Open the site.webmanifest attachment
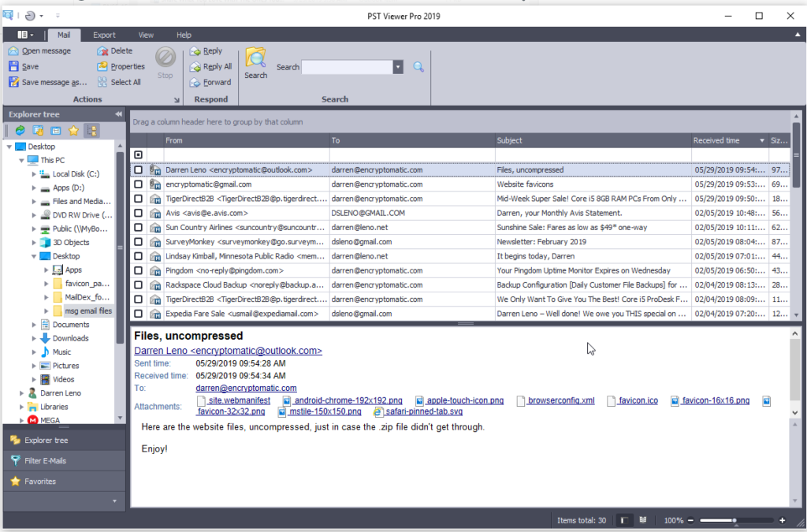807x532 pixels. [x=239, y=400]
